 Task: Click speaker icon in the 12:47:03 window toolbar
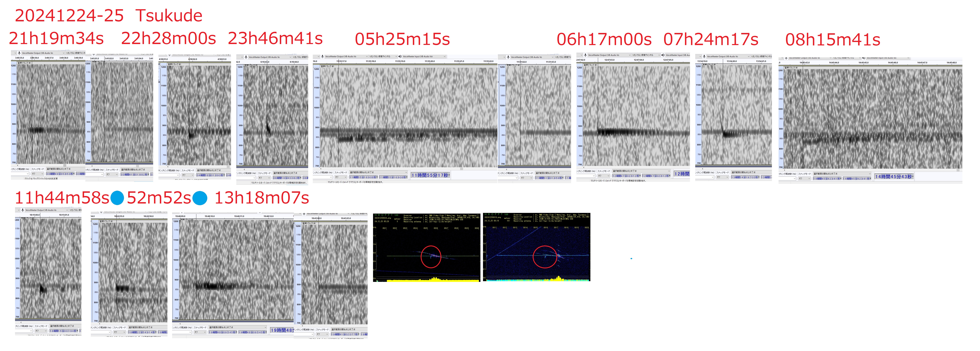pos(663,55)
